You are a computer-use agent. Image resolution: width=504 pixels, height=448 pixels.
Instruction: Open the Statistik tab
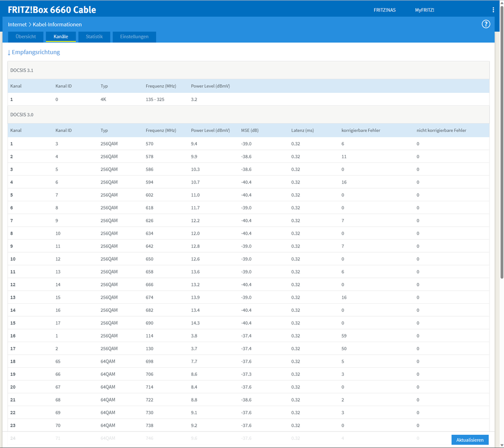pyautogui.click(x=94, y=37)
